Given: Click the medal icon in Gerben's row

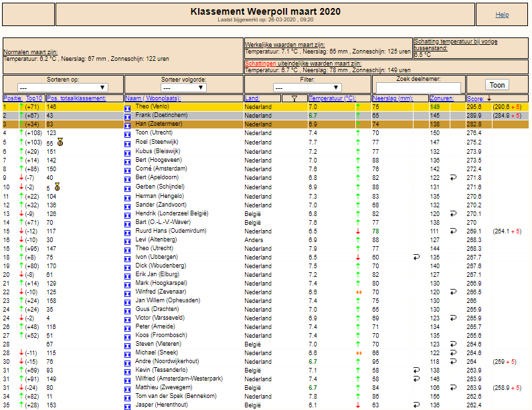Looking at the screenshot, I should [x=58, y=187].
